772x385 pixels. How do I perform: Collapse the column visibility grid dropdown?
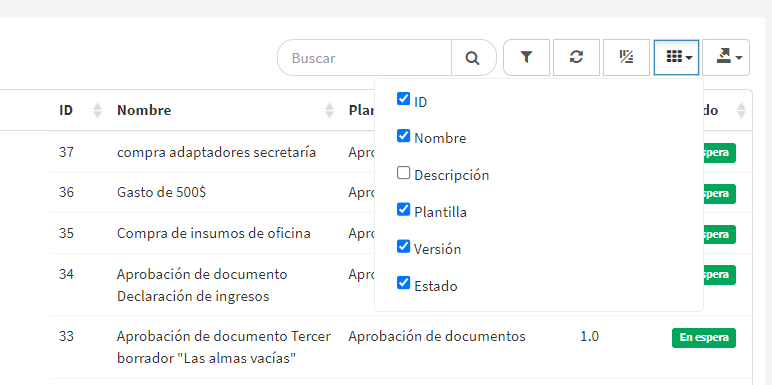[676, 58]
